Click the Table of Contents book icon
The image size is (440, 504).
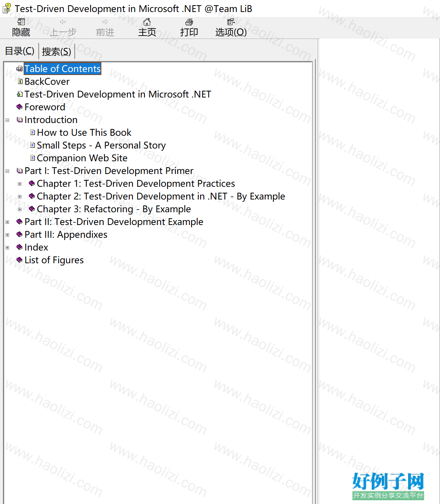coord(20,69)
